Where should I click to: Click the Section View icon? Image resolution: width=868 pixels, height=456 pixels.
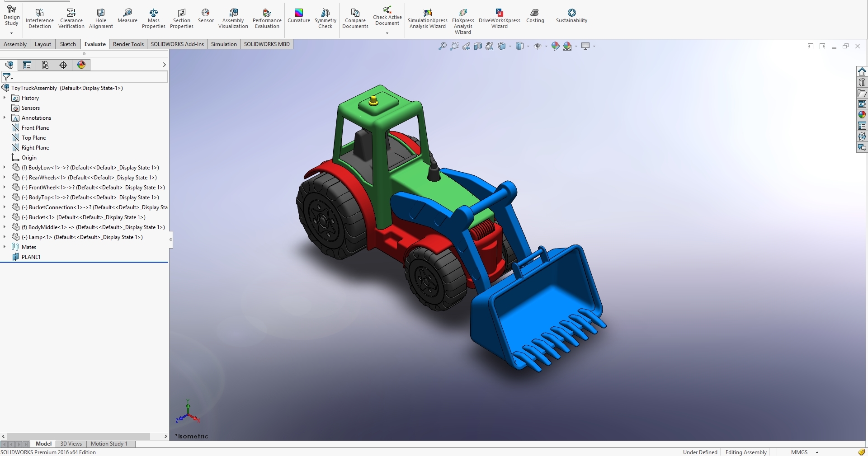pos(477,46)
